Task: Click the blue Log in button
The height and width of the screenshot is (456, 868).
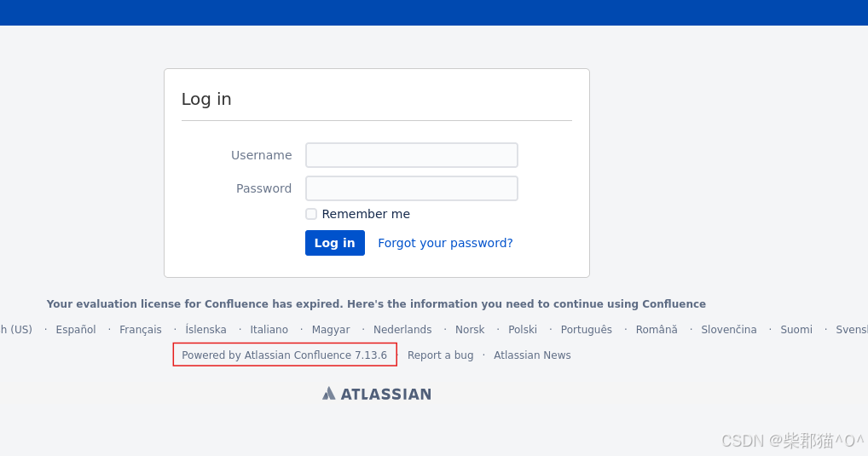Action: tap(334, 243)
